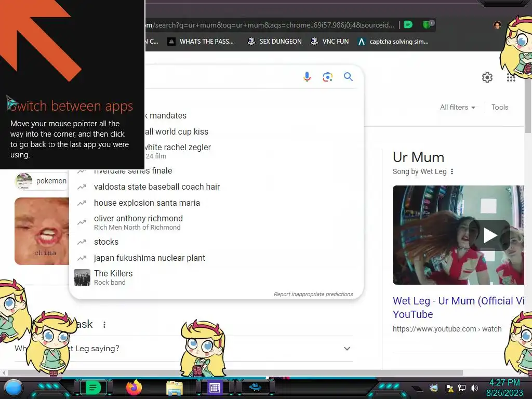Select suggestion house explosion santa maria
Image resolution: width=532 pixels, height=399 pixels.
(217, 203)
